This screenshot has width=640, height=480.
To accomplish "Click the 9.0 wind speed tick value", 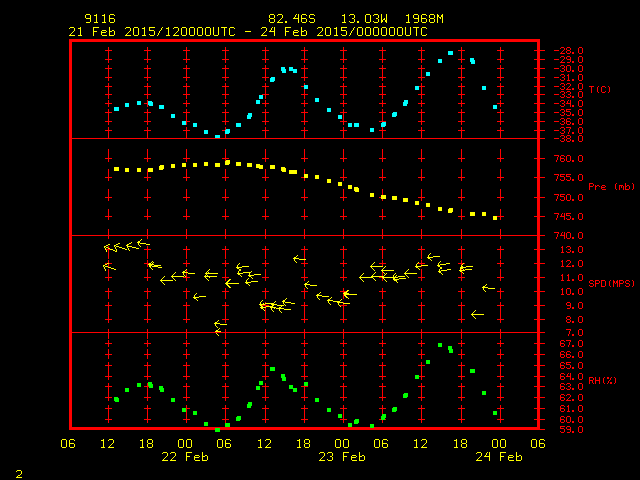I will coord(574,306).
